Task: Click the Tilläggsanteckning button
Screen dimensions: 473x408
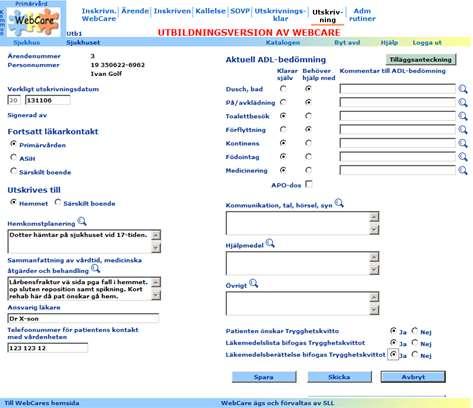Action: (x=421, y=60)
